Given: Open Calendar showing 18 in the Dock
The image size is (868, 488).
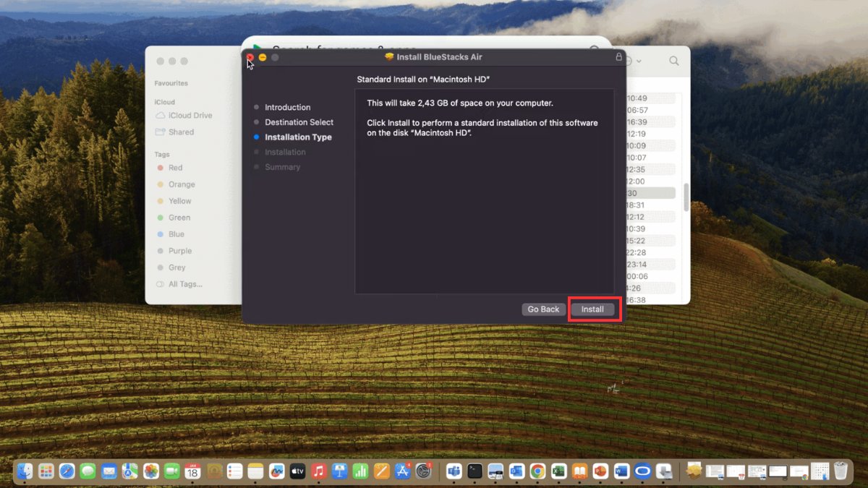Looking at the screenshot, I should tap(192, 471).
